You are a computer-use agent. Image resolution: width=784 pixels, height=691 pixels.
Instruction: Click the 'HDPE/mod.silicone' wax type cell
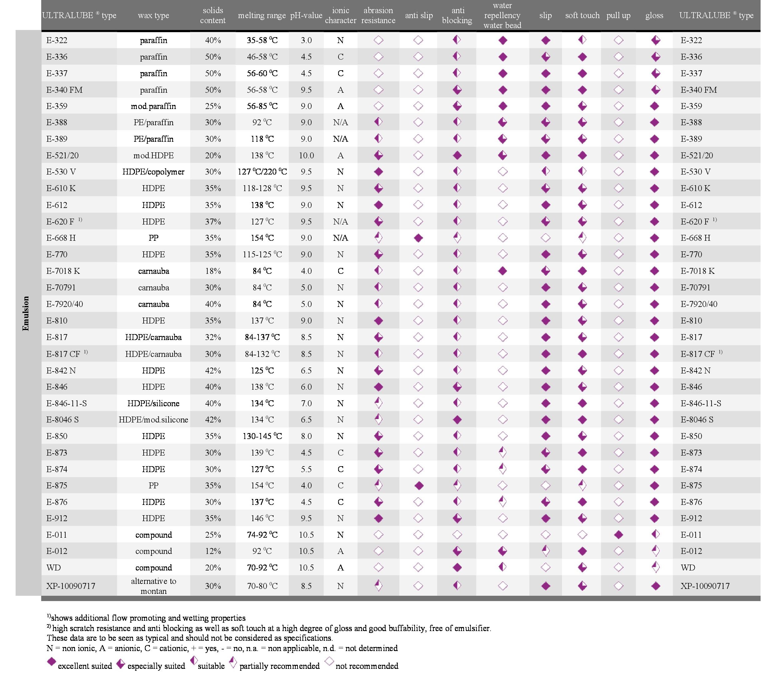(153, 420)
